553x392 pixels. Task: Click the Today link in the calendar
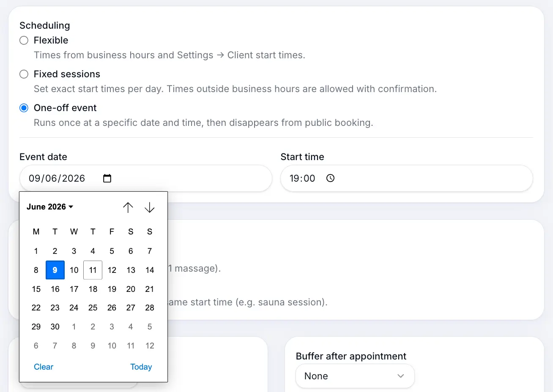(x=141, y=367)
